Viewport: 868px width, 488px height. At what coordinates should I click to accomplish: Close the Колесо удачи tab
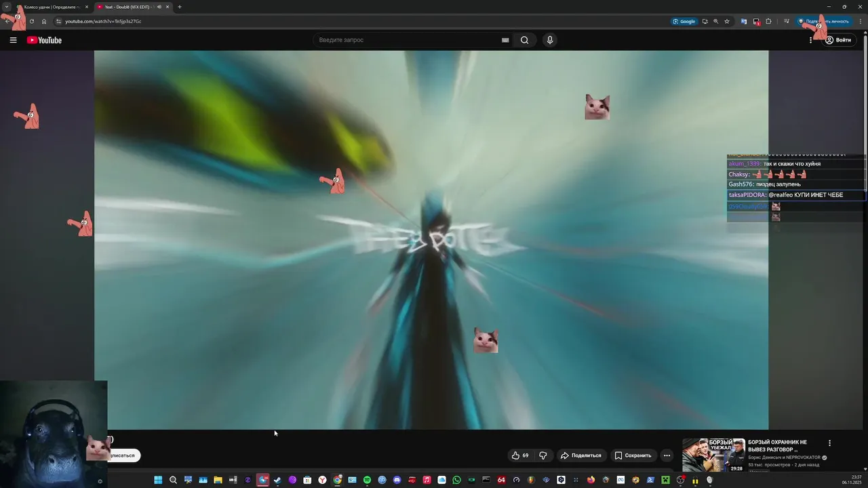pos(86,7)
